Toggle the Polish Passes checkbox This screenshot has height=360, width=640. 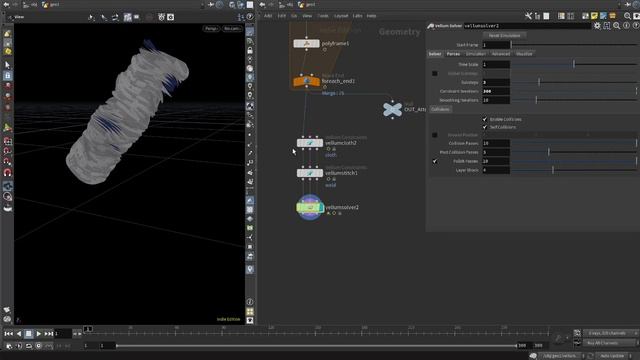pos(435,161)
